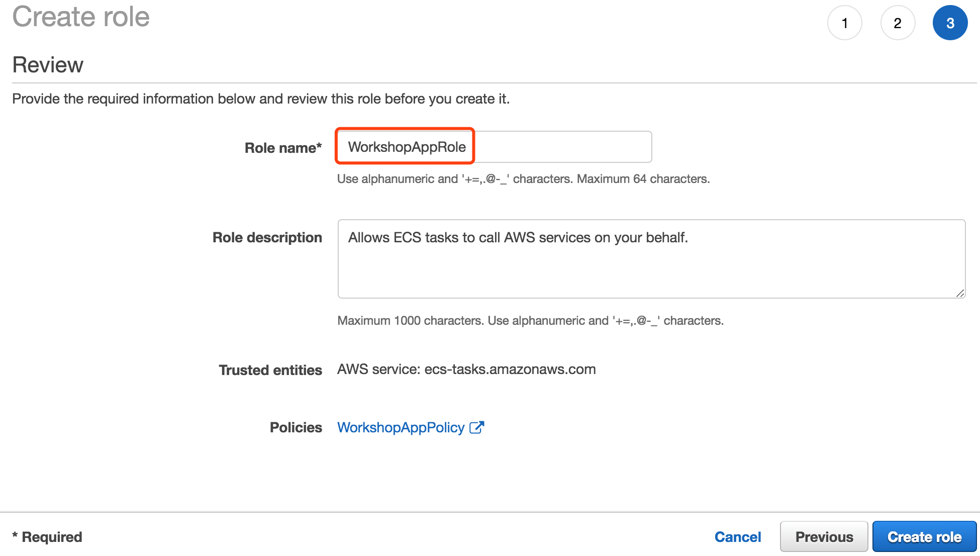Click the Cancel link
Screen dimensions: 980x556
[x=738, y=537]
